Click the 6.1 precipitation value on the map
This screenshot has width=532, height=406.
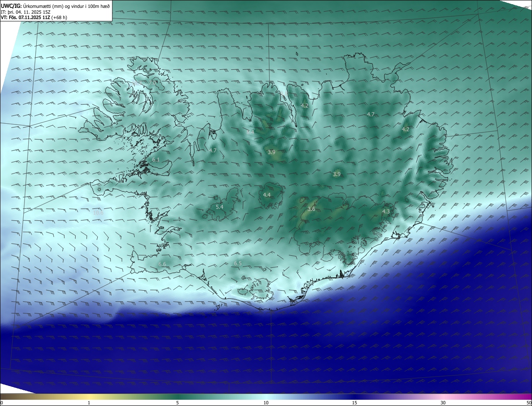coord(156,159)
